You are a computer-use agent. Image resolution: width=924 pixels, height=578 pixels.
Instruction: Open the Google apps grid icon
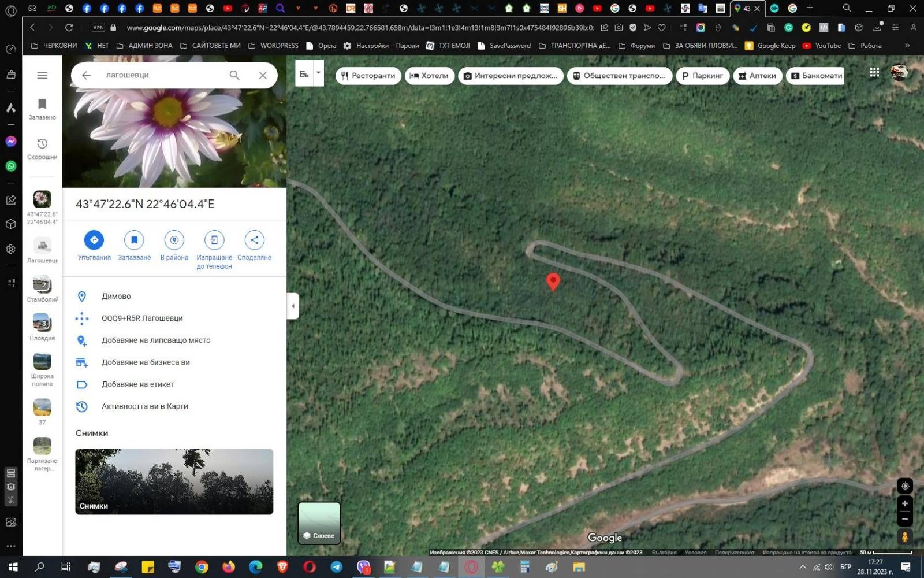point(874,72)
